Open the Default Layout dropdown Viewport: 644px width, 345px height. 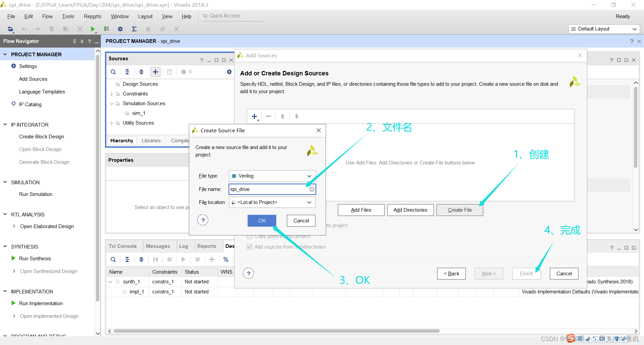pyautogui.click(x=604, y=29)
